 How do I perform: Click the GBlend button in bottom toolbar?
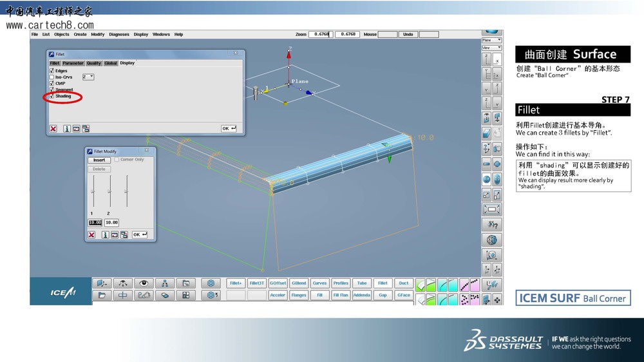(299, 283)
